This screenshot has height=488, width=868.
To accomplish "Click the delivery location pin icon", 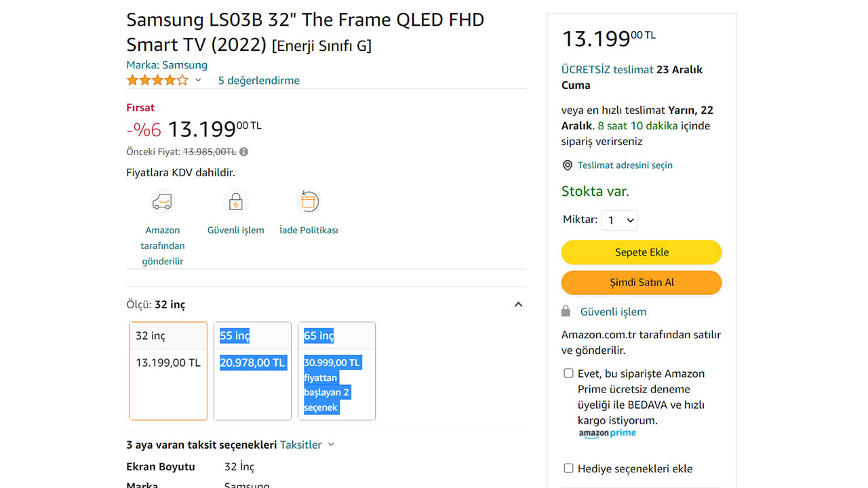I will pyautogui.click(x=567, y=165).
